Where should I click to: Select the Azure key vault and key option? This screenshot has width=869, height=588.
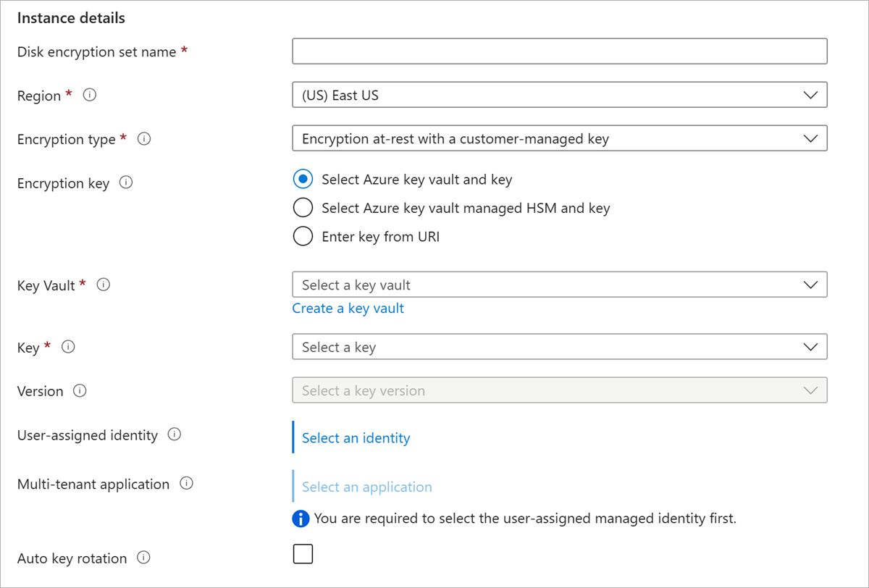(303, 179)
